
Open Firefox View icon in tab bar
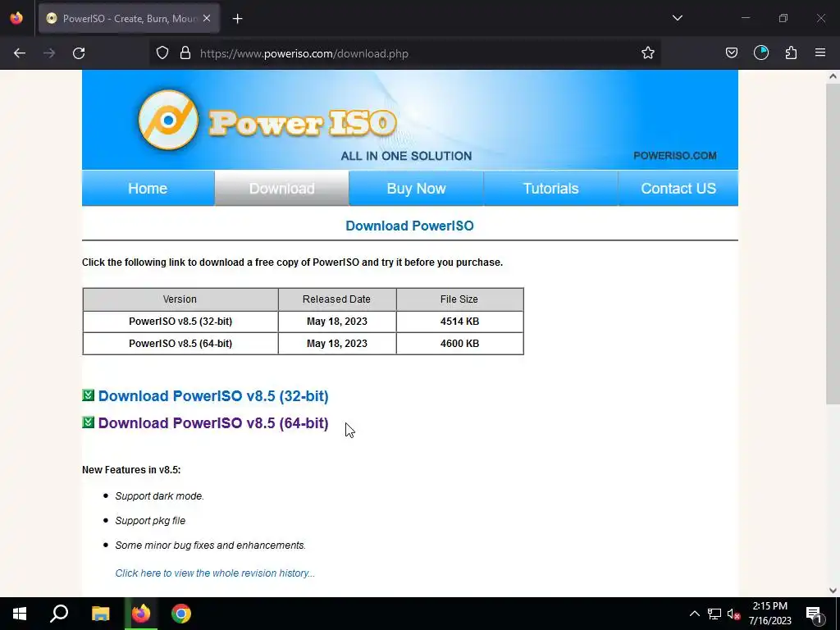point(16,18)
